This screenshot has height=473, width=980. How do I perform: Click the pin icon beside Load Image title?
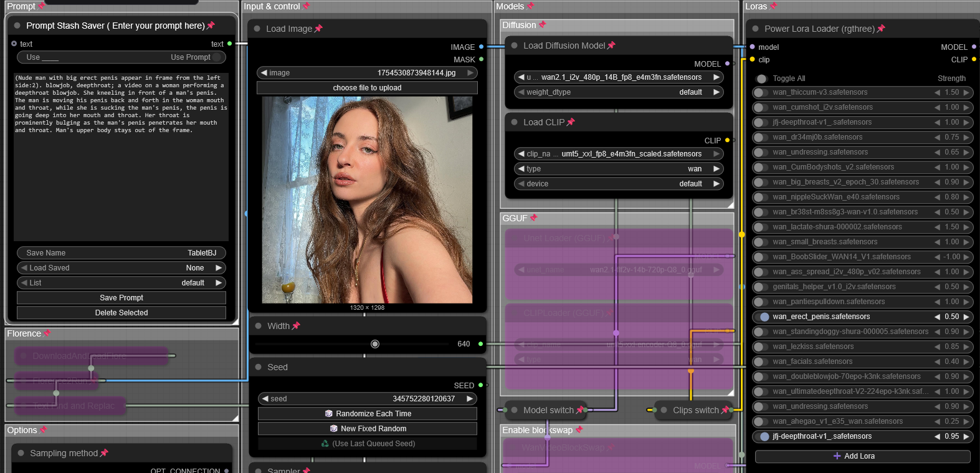click(318, 29)
